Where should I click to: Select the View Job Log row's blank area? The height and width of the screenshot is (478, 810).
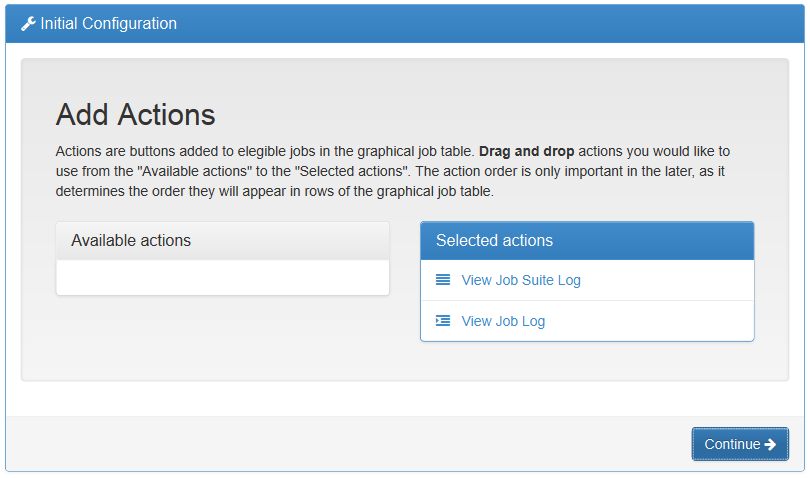pyautogui.click(x=650, y=321)
